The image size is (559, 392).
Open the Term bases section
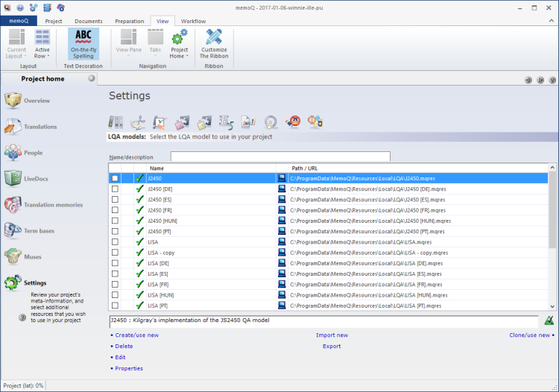click(38, 231)
